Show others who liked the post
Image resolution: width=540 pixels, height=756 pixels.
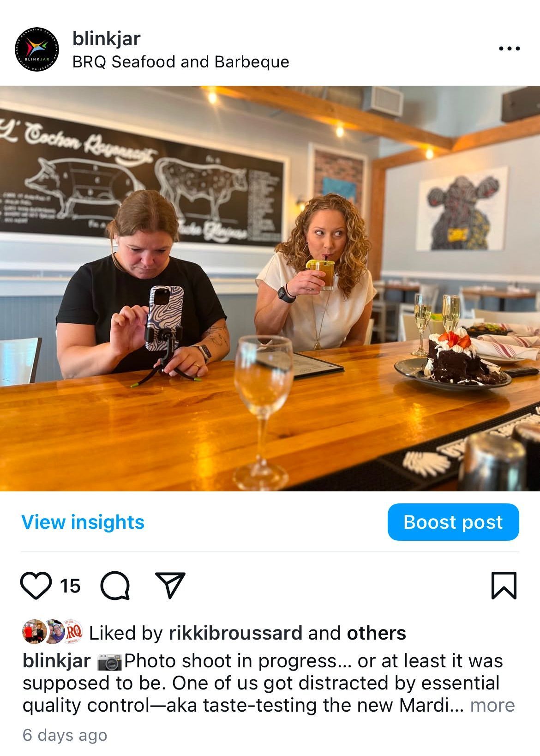[376, 633]
